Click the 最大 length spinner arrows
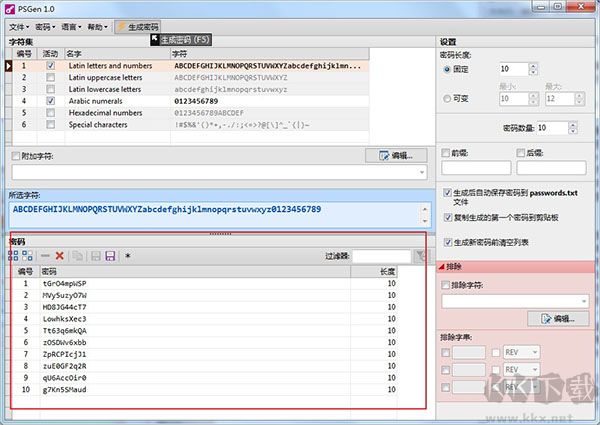 pos(580,99)
